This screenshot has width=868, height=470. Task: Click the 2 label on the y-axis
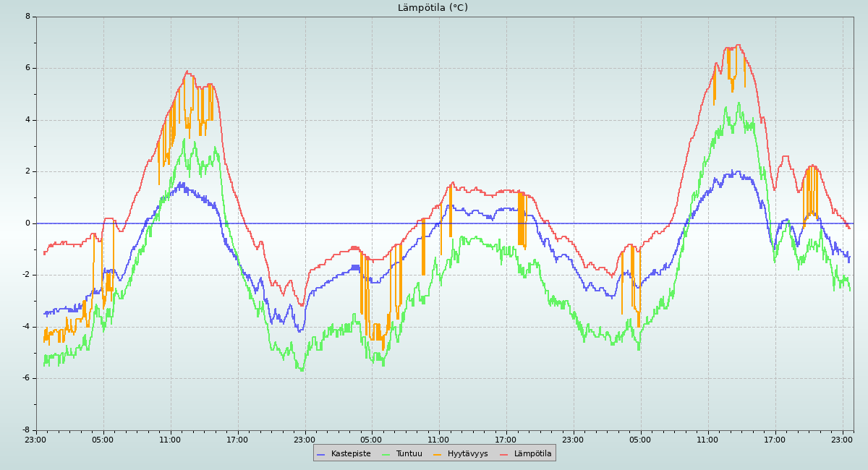click(27, 171)
